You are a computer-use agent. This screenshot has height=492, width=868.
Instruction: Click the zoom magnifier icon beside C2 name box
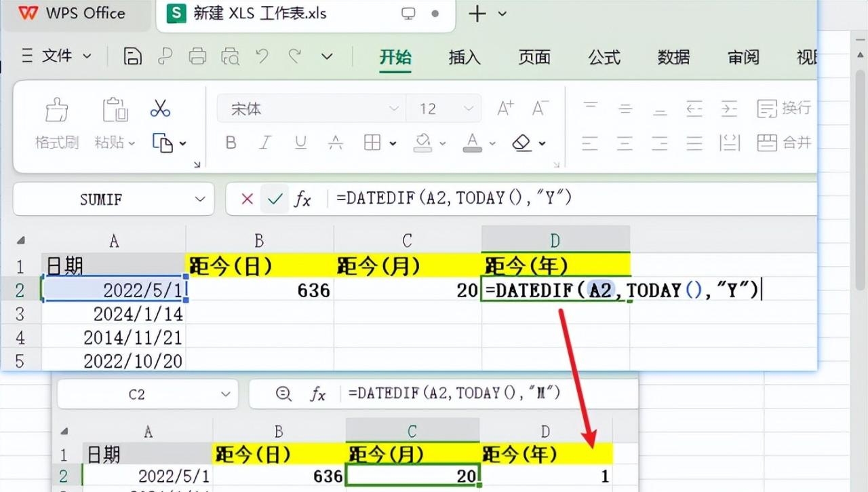click(284, 394)
